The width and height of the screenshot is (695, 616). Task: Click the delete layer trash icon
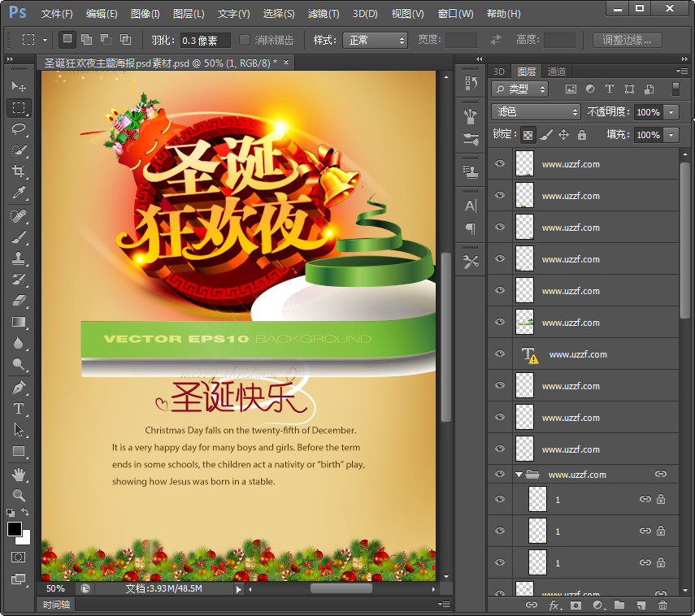pos(662,605)
